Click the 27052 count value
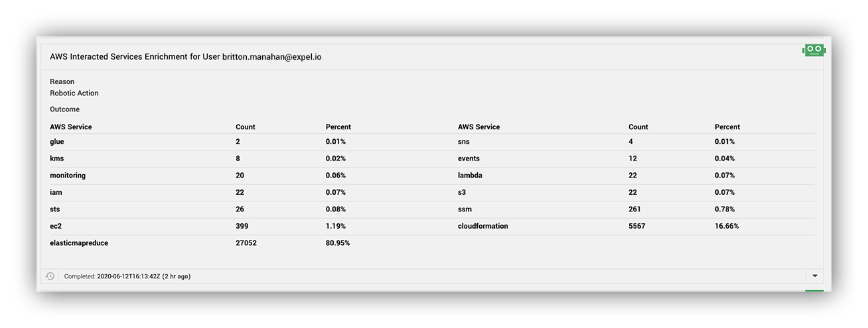The image size is (868, 328). pyautogui.click(x=246, y=243)
